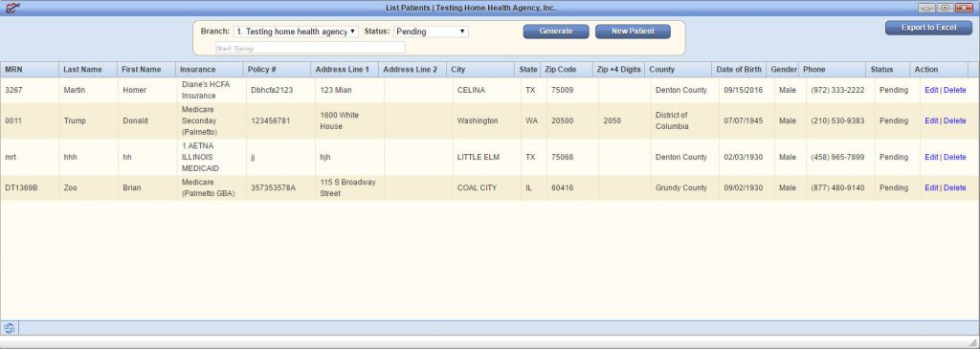The height and width of the screenshot is (349, 980).
Task: Click the app logo icon in title bar
Action: [x=12, y=8]
